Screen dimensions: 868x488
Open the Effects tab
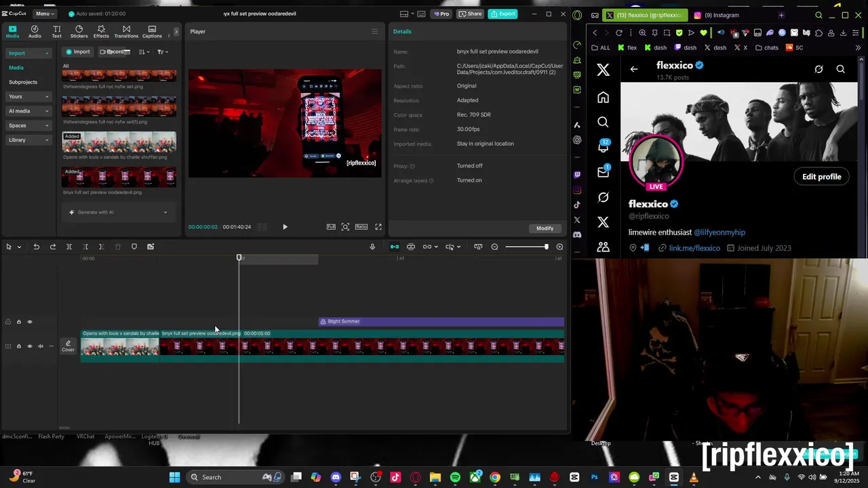[x=101, y=32]
